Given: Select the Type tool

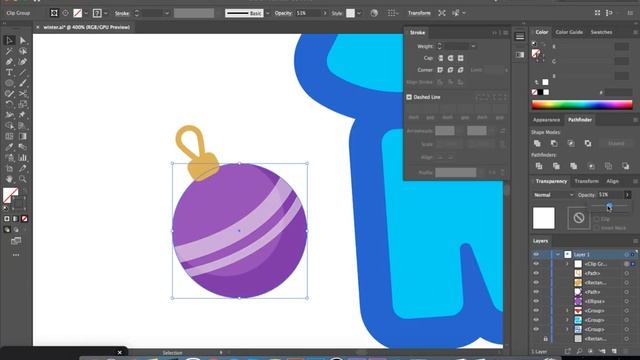Looking at the screenshot, I should [9, 72].
